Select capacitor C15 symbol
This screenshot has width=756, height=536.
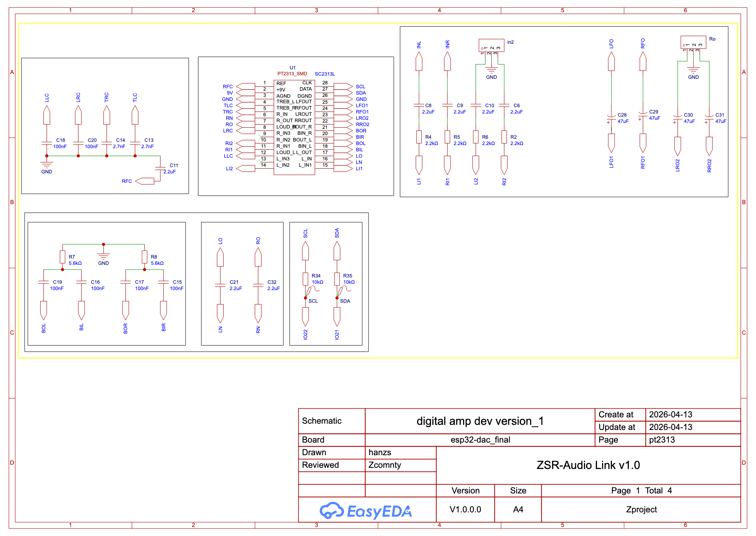click(163, 282)
